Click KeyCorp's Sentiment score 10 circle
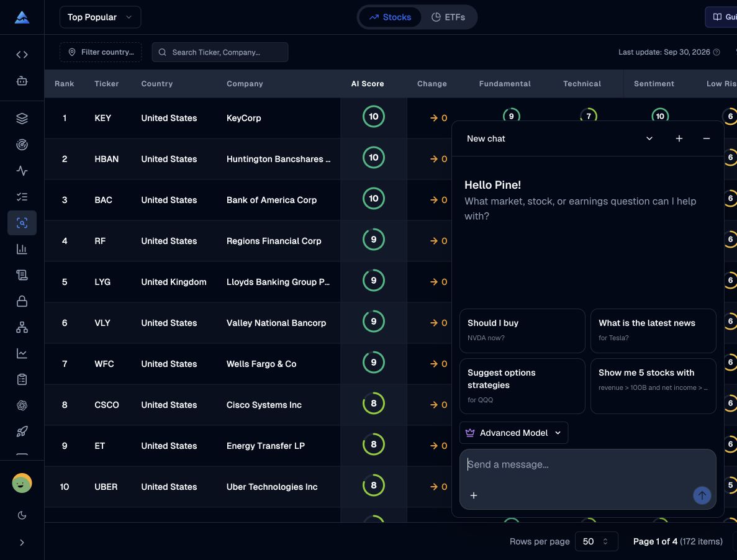The image size is (737, 560). 660,116
